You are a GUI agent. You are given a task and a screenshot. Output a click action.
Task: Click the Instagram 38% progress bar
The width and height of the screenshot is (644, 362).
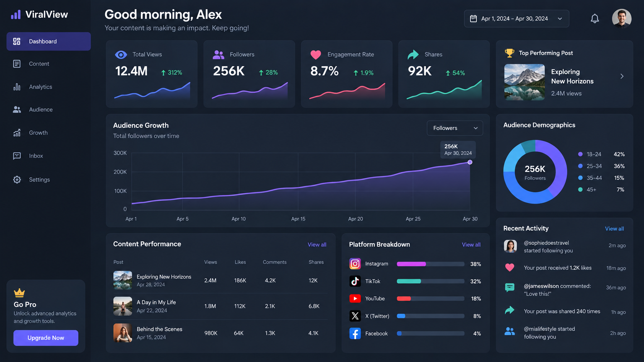pyautogui.click(x=431, y=264)
